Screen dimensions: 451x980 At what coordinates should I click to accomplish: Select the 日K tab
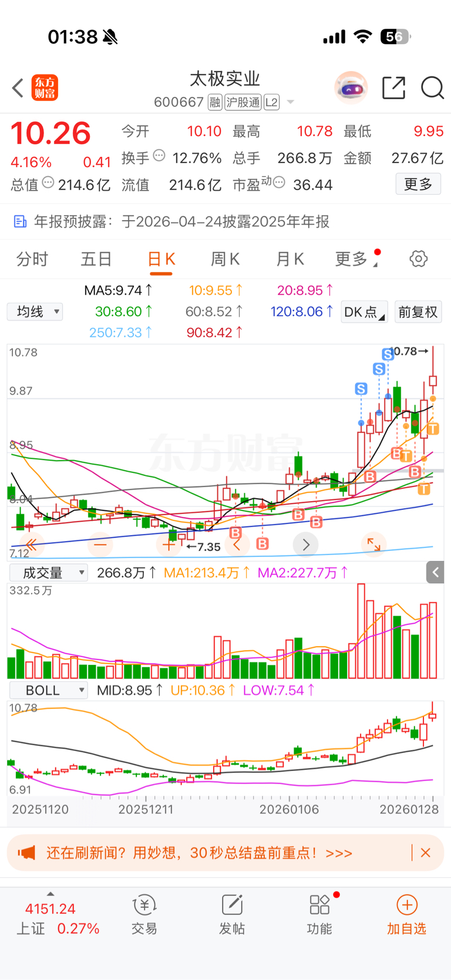pos(161,259)
